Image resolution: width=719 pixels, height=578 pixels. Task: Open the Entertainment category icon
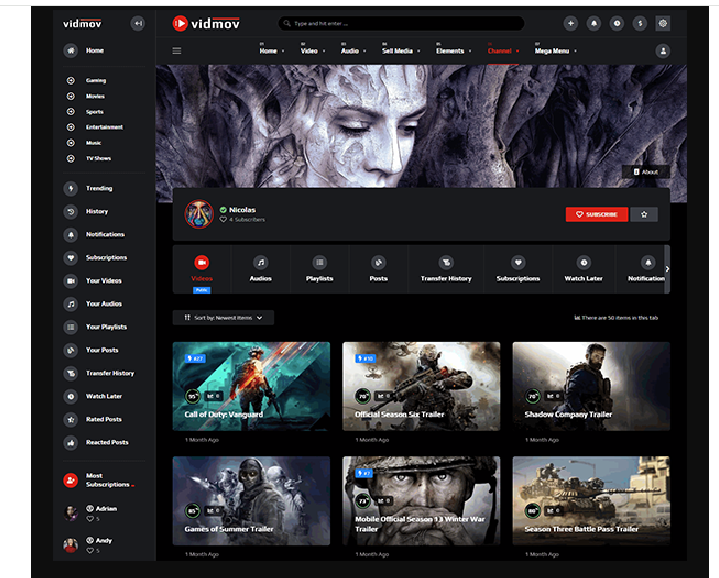coord(71,127)
